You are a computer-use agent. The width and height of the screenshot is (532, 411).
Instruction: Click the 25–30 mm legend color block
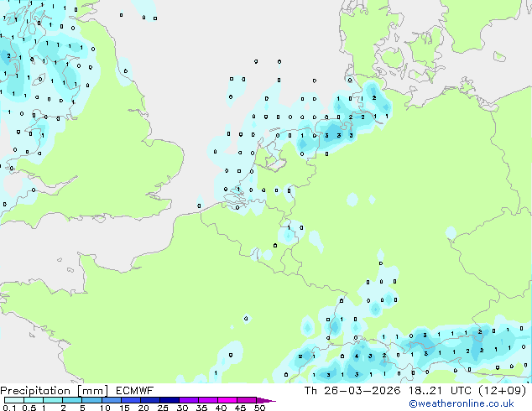point(170,400)
